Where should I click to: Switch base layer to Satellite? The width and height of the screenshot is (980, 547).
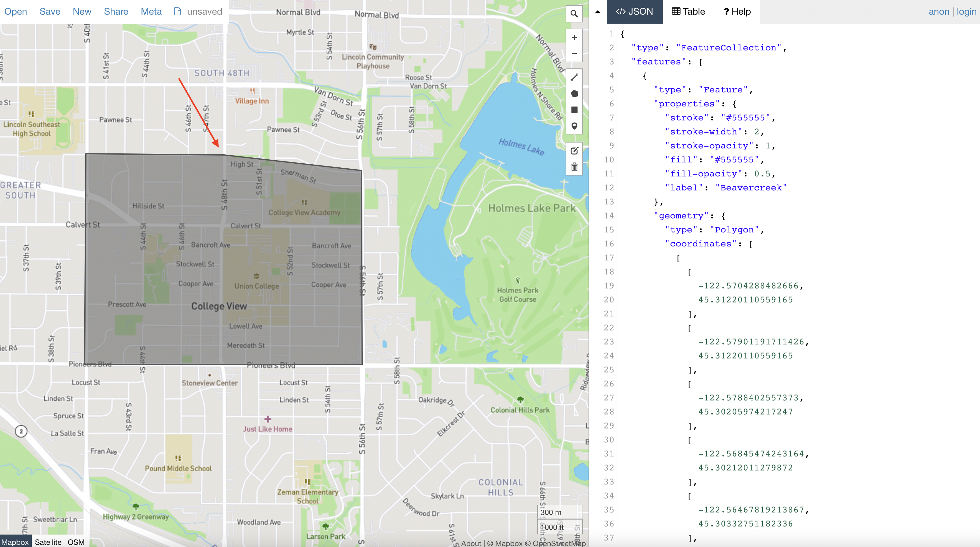pos(48,542)
